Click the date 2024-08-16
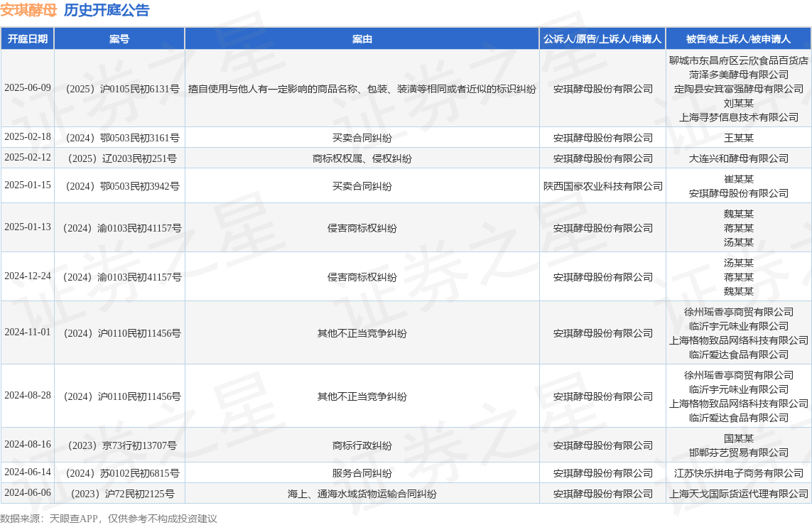This screenshot has height=525, width=812. coord(28,444)
